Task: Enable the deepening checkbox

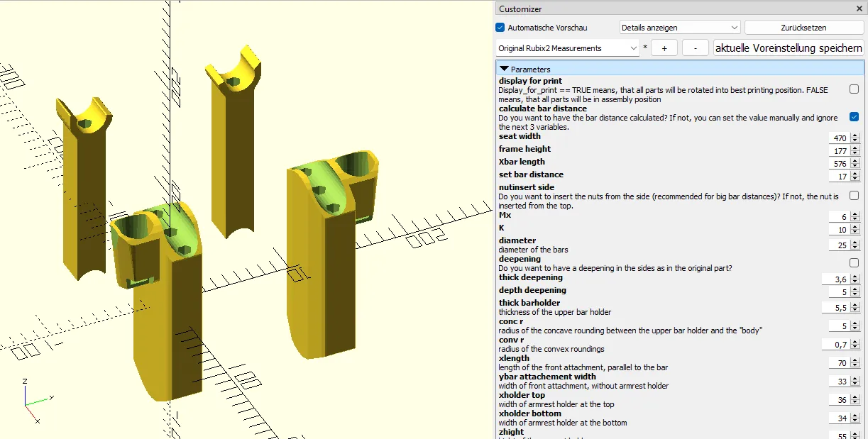Action: [854, 263]
